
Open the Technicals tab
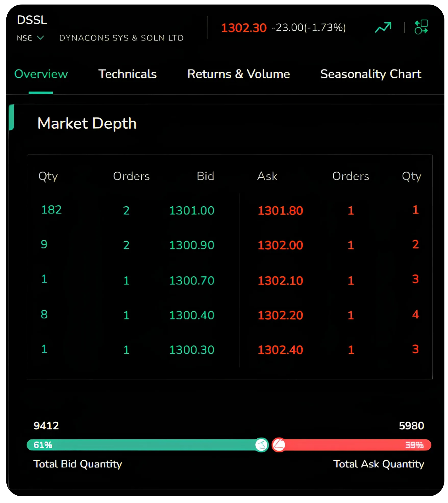click(127, 74)
